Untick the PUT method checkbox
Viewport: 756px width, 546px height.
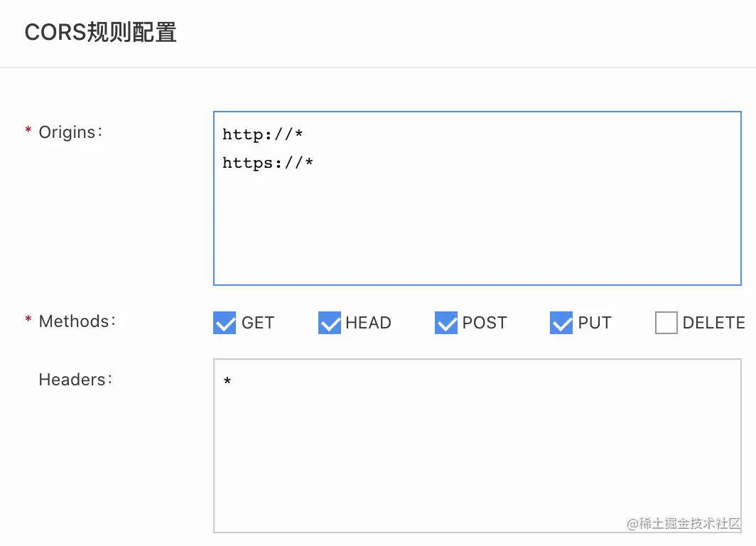pyautogui.click(x=561, y=323)
